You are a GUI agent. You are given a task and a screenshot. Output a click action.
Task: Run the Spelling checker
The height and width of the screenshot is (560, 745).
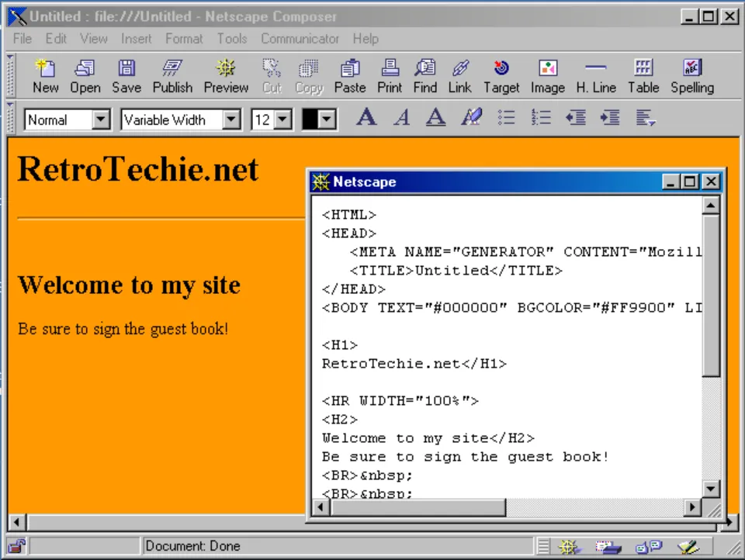(691, 75)
